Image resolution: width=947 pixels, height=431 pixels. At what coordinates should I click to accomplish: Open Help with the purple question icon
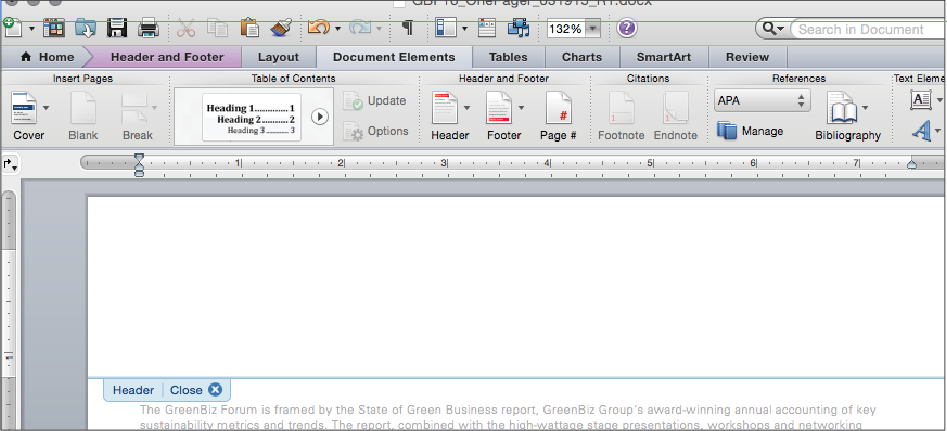627,28
